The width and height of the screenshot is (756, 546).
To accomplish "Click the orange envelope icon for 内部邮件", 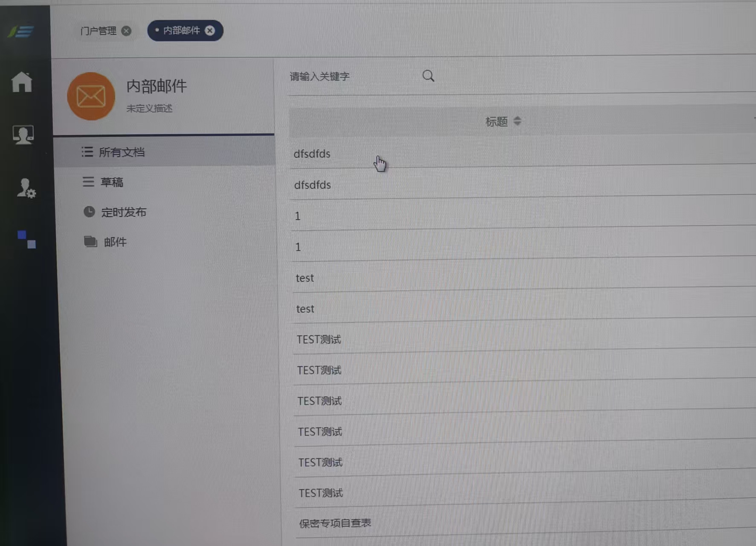I will tap(90, 96).
